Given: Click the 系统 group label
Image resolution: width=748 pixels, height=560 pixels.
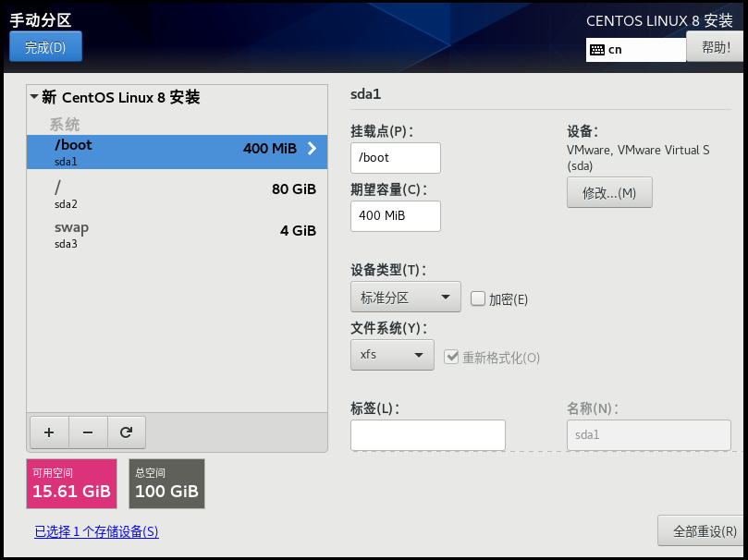Looking at the screenshot, I should click(65, 125).
